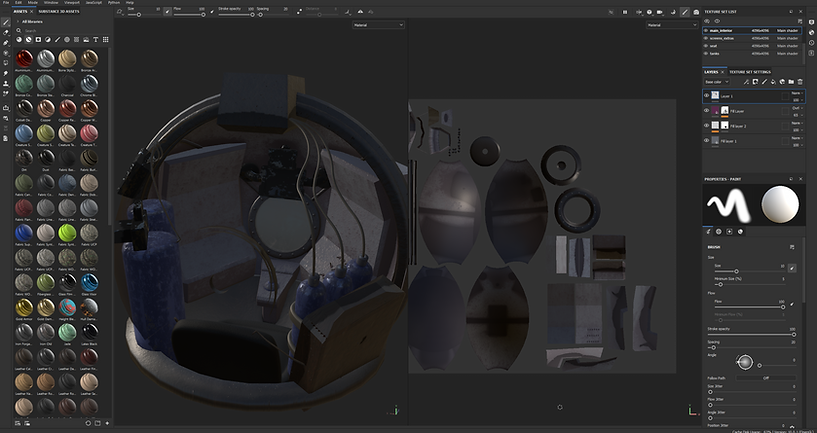Open the Python menu
817x433 pixels.
click(114, 3)
